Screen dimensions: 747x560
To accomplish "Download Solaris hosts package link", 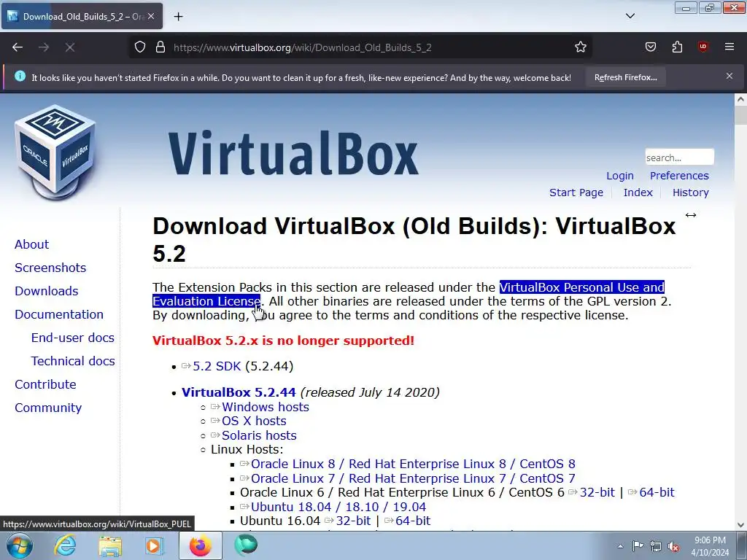I will 259,435.
